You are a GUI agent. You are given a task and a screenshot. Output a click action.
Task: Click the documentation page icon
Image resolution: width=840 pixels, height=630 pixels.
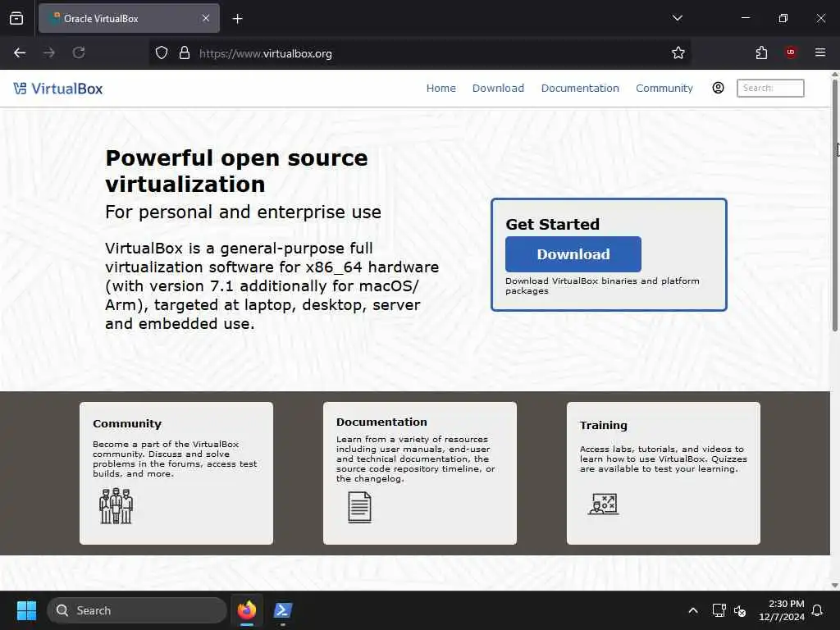click(359, 507)
